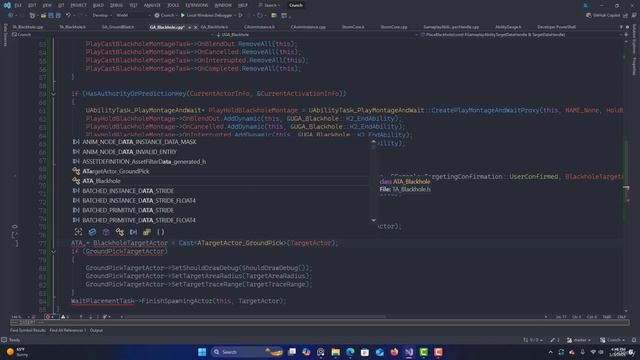640x360 pixels.
Task: Click the Windows taskbar Search box
Action: point(247,352)
